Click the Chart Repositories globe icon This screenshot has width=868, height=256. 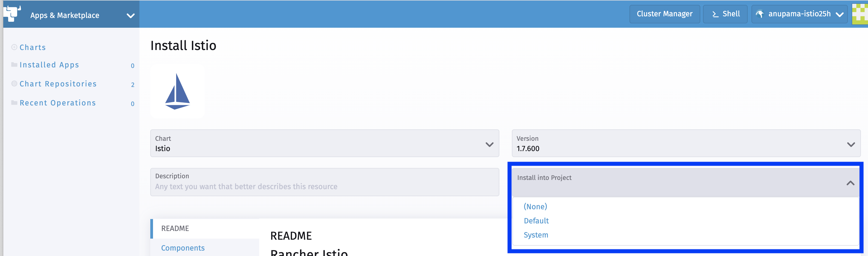(x=14, y=83)
